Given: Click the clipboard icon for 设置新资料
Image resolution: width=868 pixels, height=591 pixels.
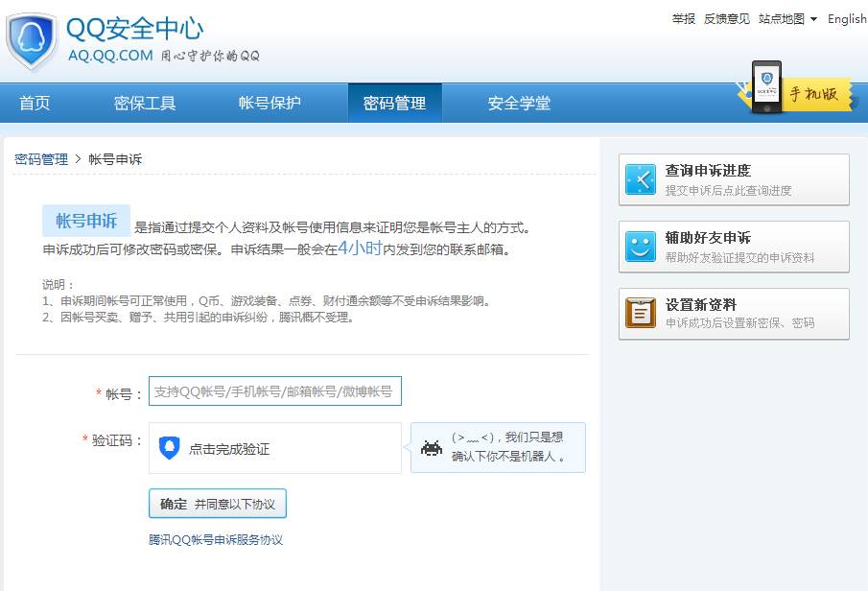Looking at the screenshot, I should pyautogui.click(x=641, y=313).
